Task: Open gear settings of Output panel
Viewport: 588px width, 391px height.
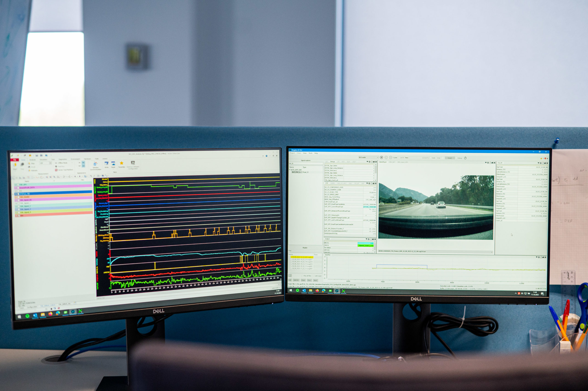Action: [369, 239]
